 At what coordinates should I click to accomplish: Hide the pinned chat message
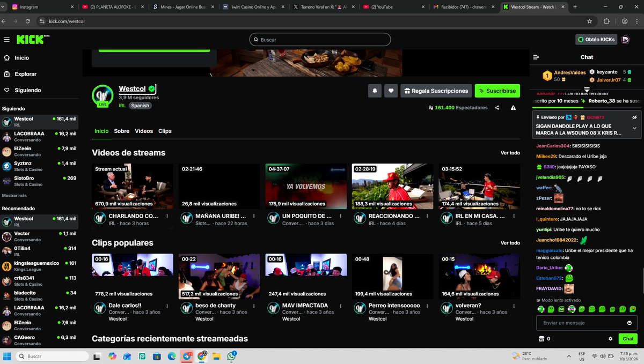pyautogui.click(x=634, y=117)
